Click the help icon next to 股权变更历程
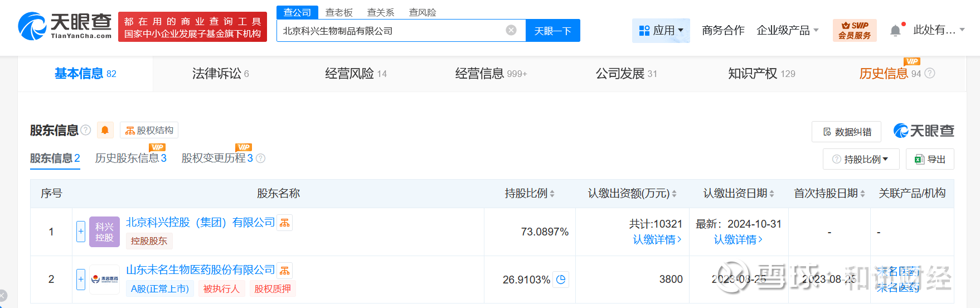Image resolution: width=980 pixels, height=308 pixels. pyautogui.click(x=260, y=158)
